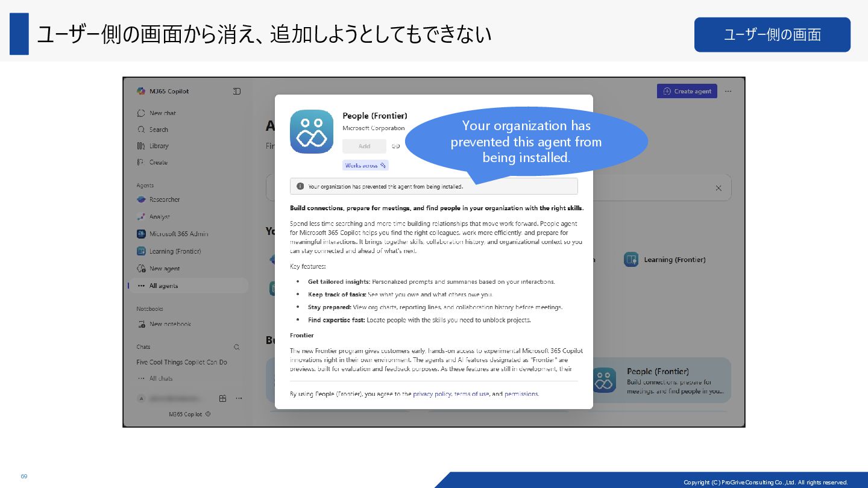This screenshot has width=868, height=488.
Task: Open the Learning (Frontier) card title in the background
Action: tap(675, 260)
